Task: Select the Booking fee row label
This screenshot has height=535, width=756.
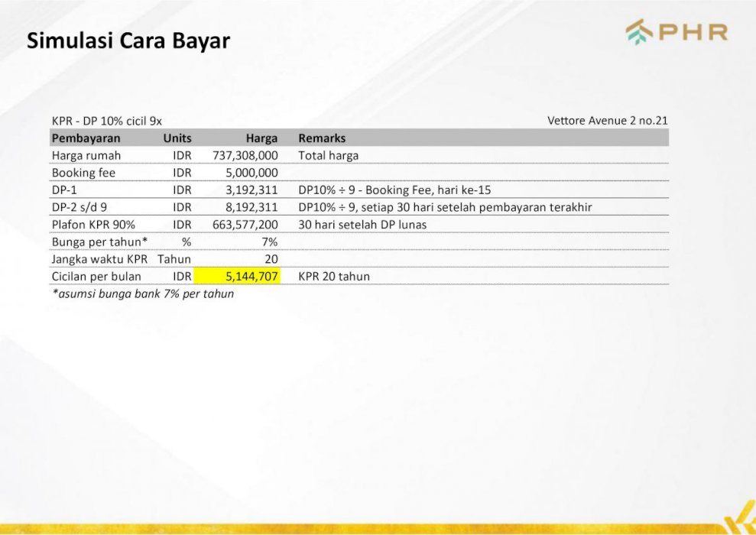Action: click(83, 173)
